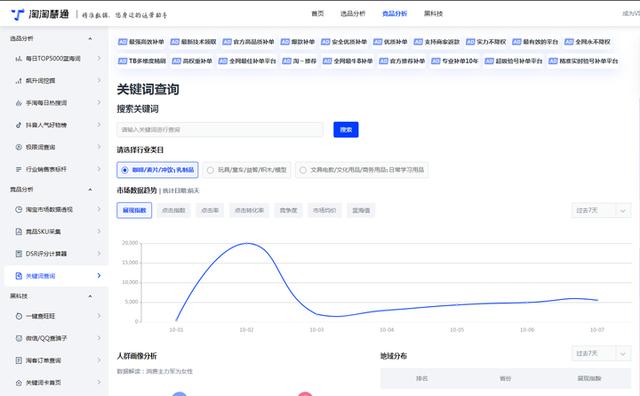
Task: Open the 选品分析 top navigation item
Action: pyautogui.click(x=353, y=13)
